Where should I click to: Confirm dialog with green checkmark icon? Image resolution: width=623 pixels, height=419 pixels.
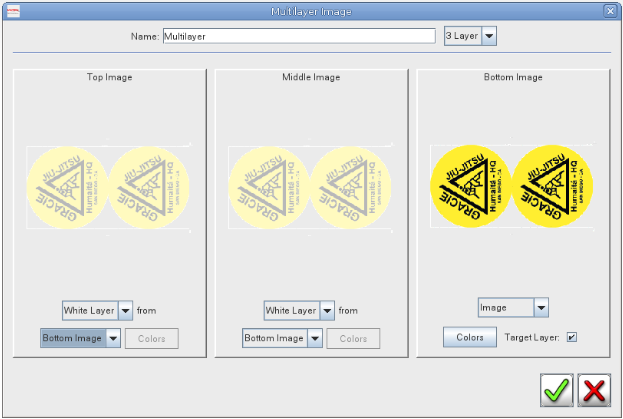coord(558,390)
